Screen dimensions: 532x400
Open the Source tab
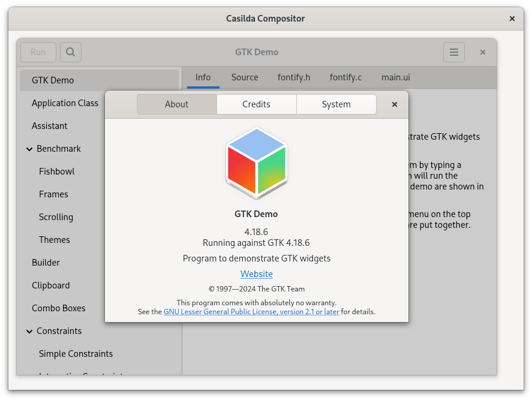(x=245, y=77)
